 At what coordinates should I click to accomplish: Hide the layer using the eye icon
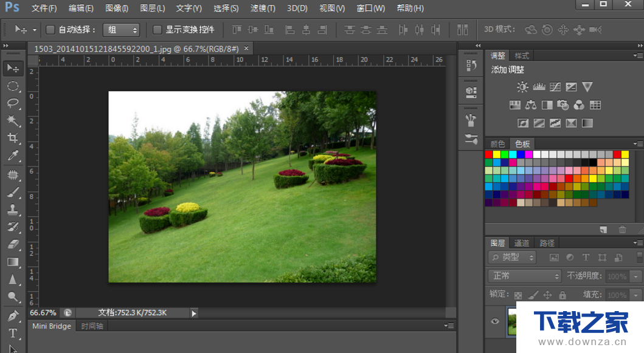click(x=495, y=321)
